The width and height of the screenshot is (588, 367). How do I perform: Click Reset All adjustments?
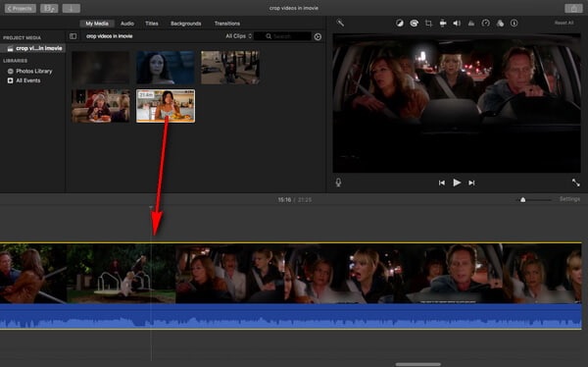tap(563, 23)
